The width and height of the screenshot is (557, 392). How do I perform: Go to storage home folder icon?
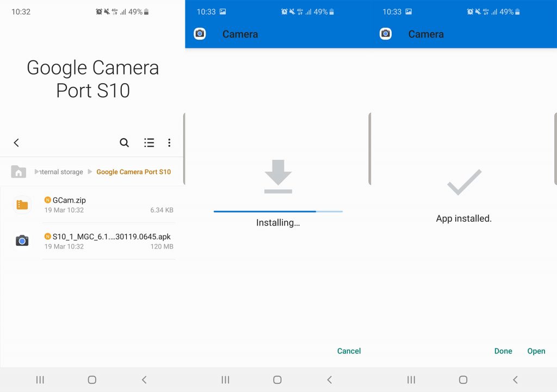[x=18, y=171]
